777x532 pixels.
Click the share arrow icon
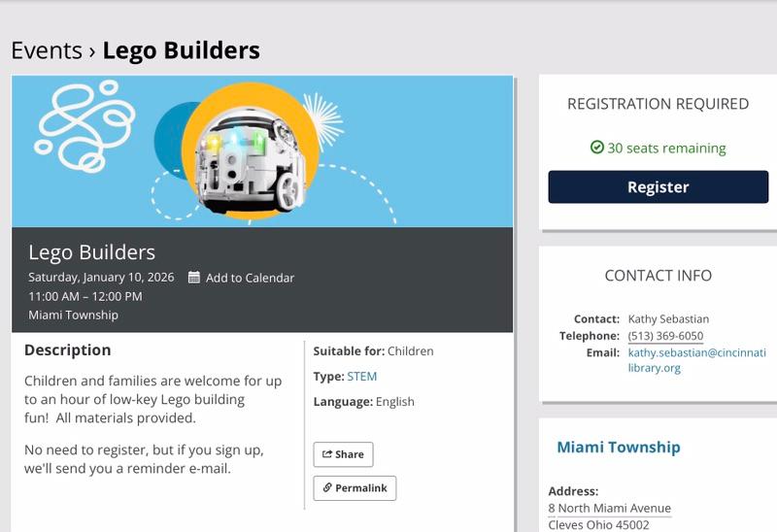(327, 454)
